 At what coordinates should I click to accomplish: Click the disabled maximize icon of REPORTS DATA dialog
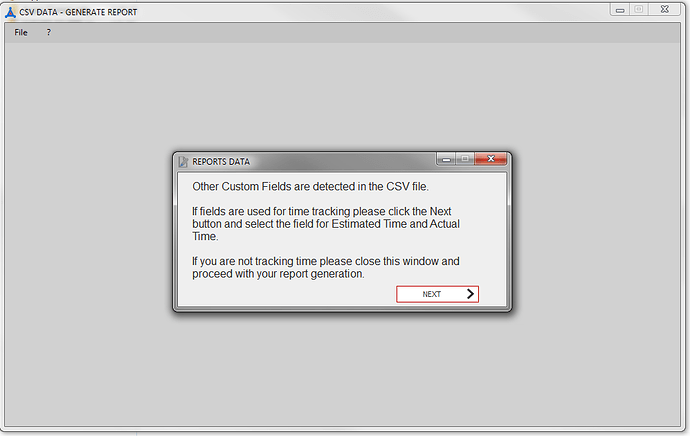pos(465,159)
